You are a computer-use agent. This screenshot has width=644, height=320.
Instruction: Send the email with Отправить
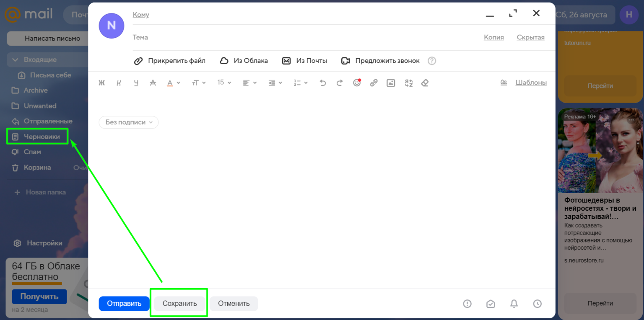124,304
